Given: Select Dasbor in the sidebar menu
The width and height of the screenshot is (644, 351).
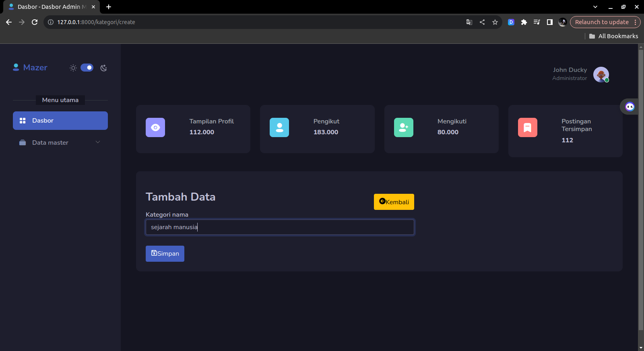Looking at the screenshot, I should pos(60,121).
